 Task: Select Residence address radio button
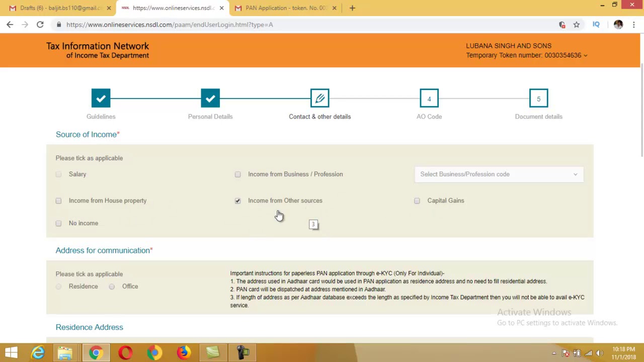pos(58,287)
